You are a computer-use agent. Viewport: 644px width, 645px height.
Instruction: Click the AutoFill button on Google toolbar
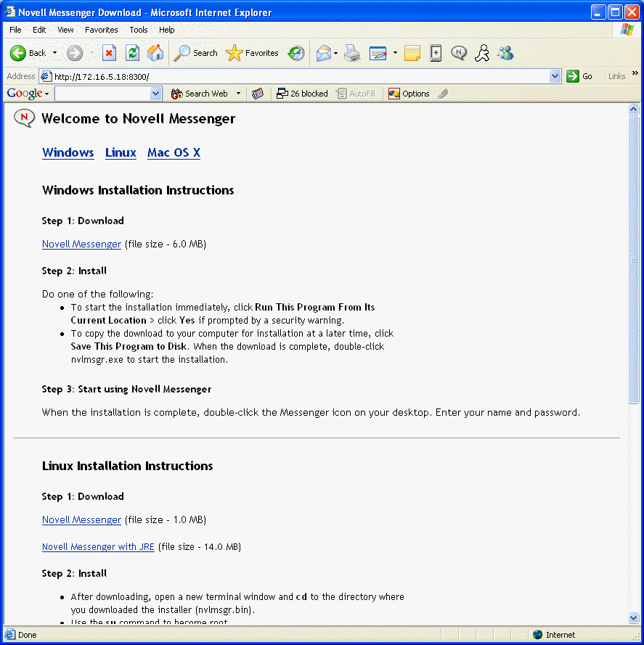356,94
